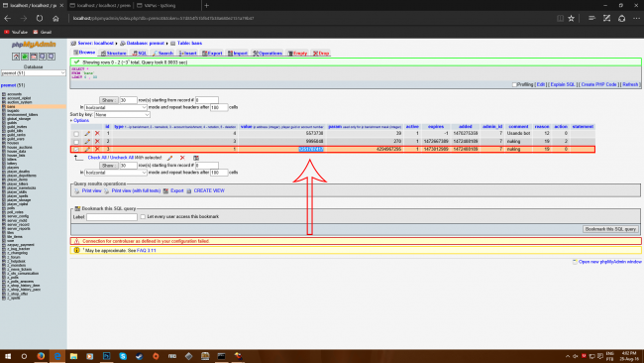The width and height of the screenshot is (644, 363).
Task: Tick 'Let every user access this bookmark'
Action: 143,216
